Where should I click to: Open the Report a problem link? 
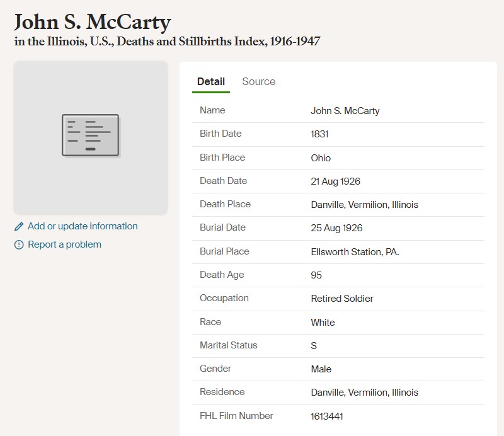point(64,244)
